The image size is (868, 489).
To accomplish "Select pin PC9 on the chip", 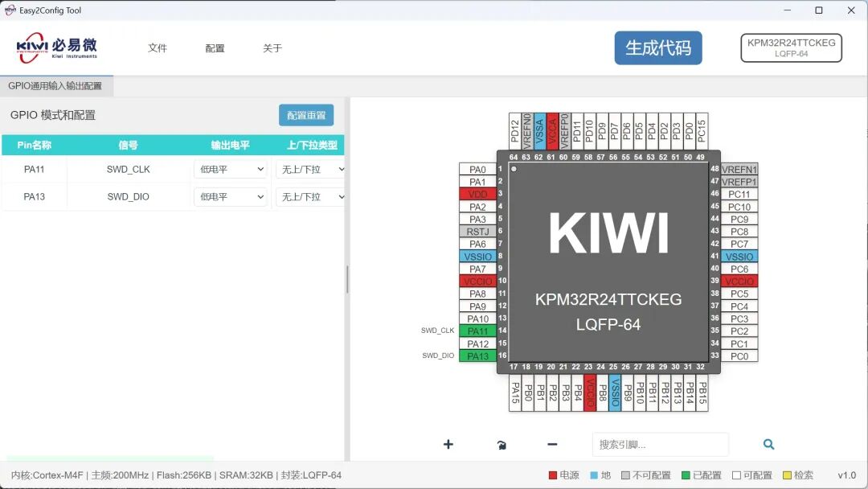I will click(739, 220).
